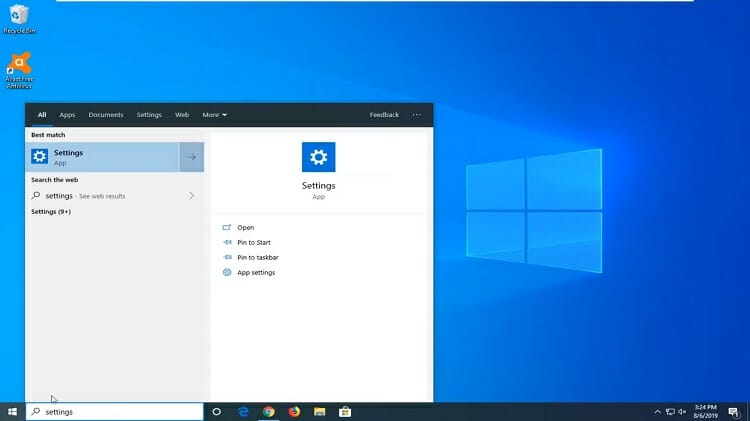750x421 pixels.
Task: Launch Google Chrome from taskbar
Action: click(269, 412)
